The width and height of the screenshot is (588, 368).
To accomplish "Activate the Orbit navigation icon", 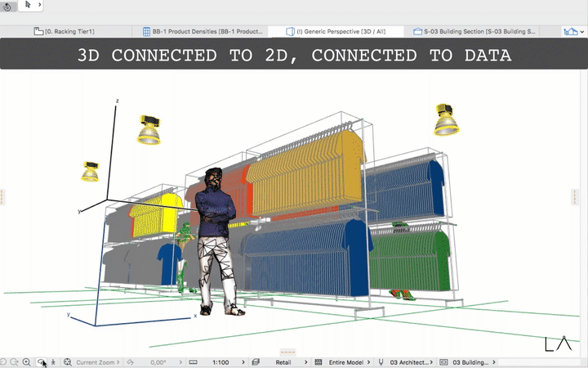I will pos(42,361).
